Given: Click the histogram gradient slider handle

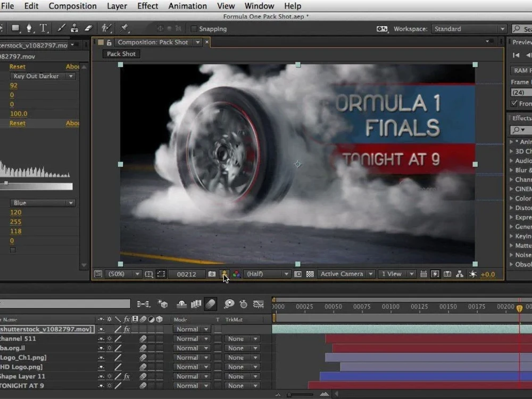Looking at the screenshot, I should coord(6,183).
